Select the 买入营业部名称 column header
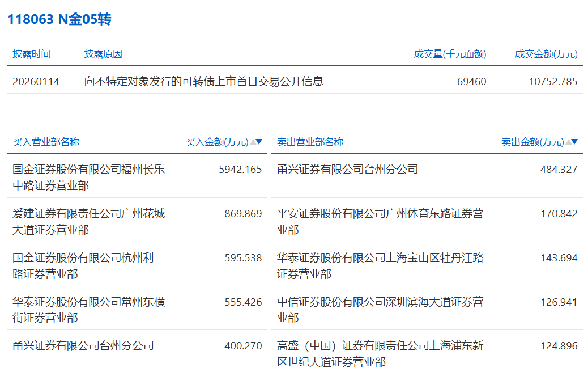Image resolution: width=588 pixels, height=376 pixels. [46, 142]
